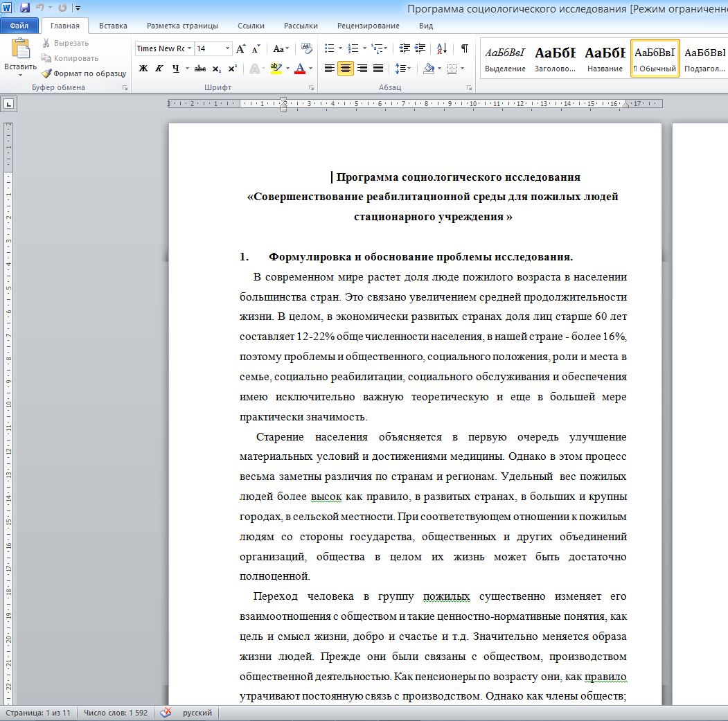
Task: Toggle underline (Ч) formatting
Action: pyautogui.click(x=175, y=69)
